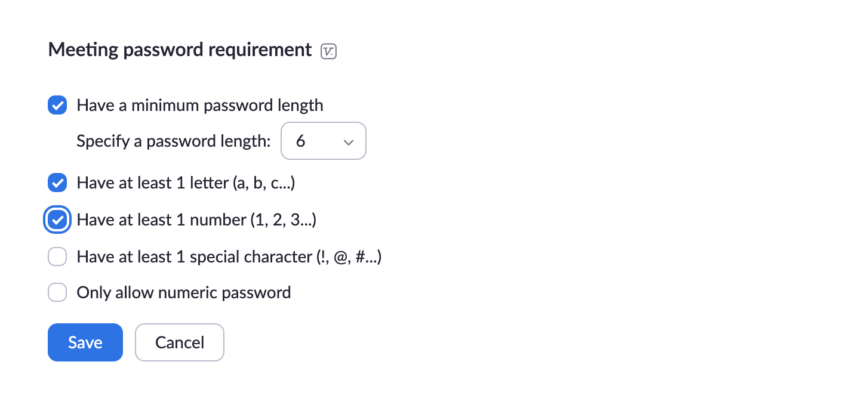Untick the at least 1 number checkbox
The height and width of the screenshot is (408, 868).
click(x=57, y=220)
